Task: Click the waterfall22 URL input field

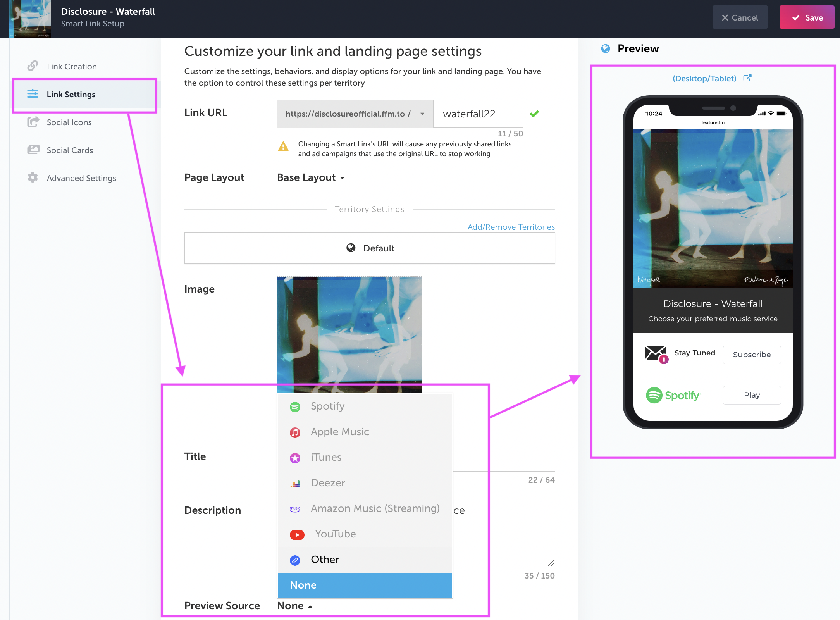Action: click(x=478, y=114)
